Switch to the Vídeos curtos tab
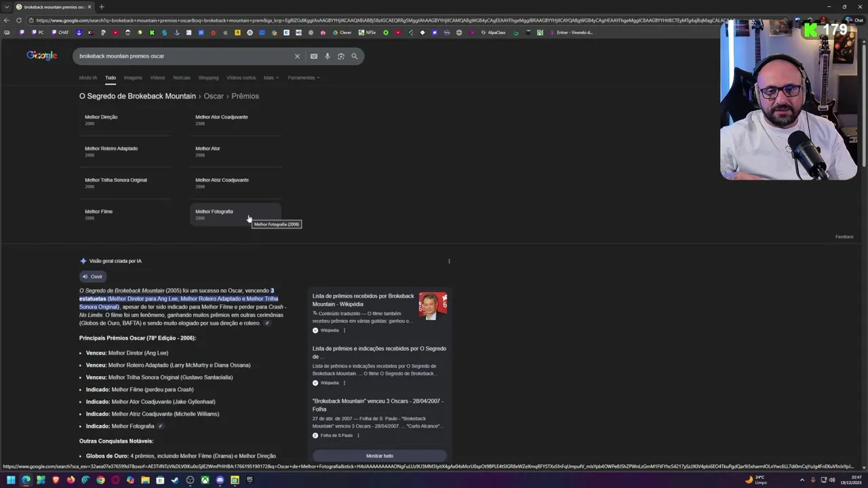The height and width of the screenshot is (488, 868). pyautogui.click(x=241, y=77)
